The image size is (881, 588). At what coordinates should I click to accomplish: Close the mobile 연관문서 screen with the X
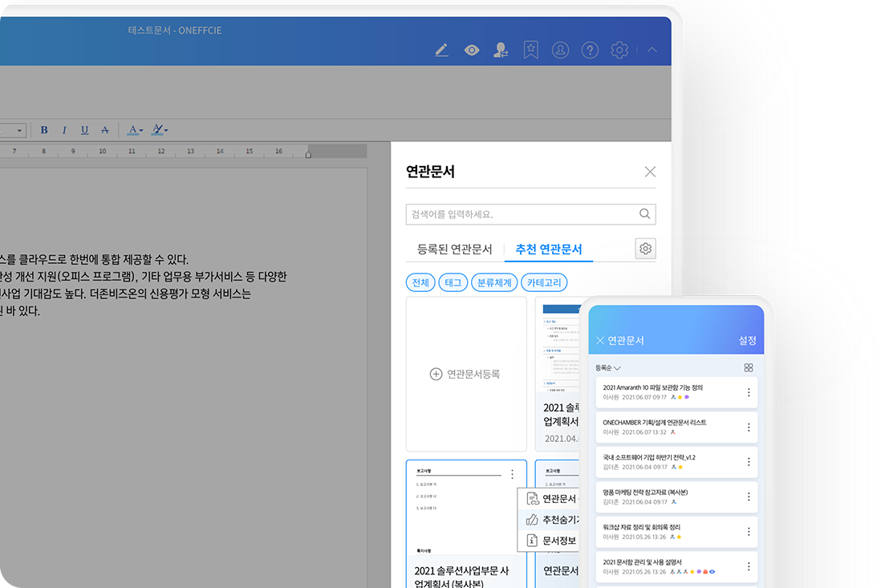(600, 340)
